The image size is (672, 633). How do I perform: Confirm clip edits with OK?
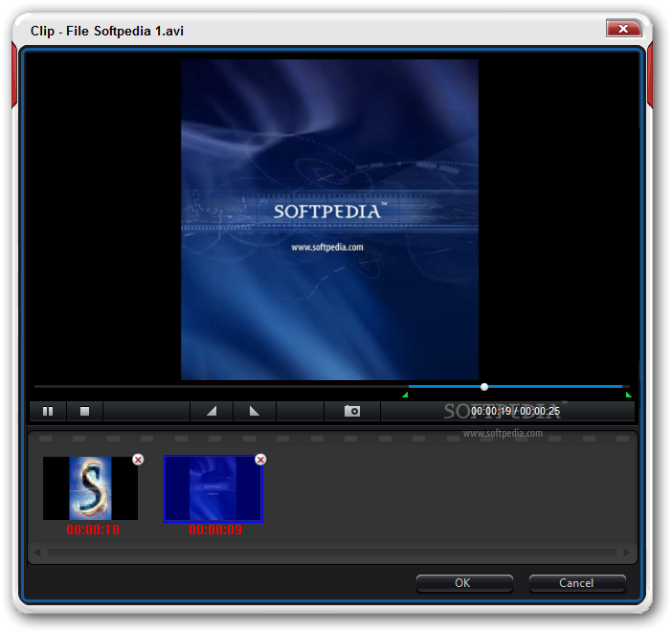(464, 583)
